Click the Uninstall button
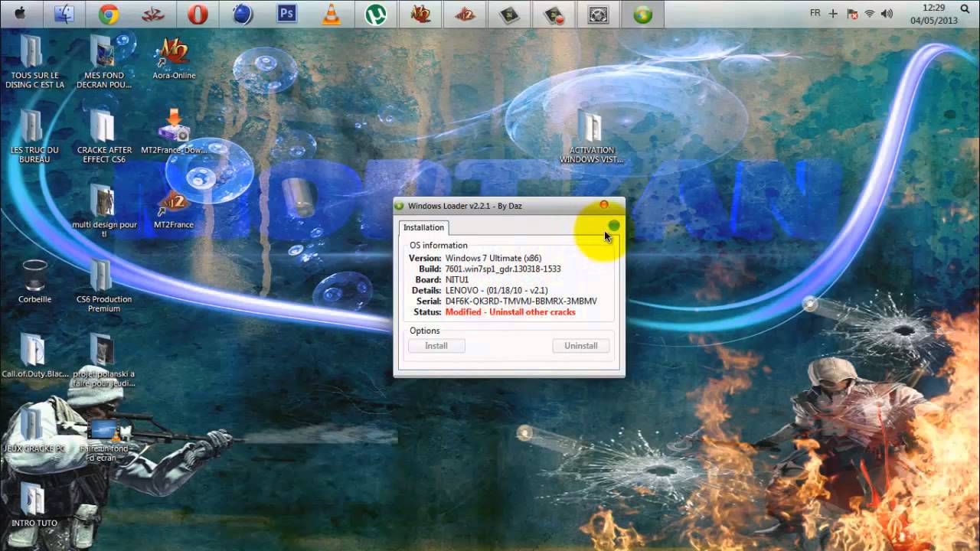Viewport: 980px width, 551px height. coord(580,346)
